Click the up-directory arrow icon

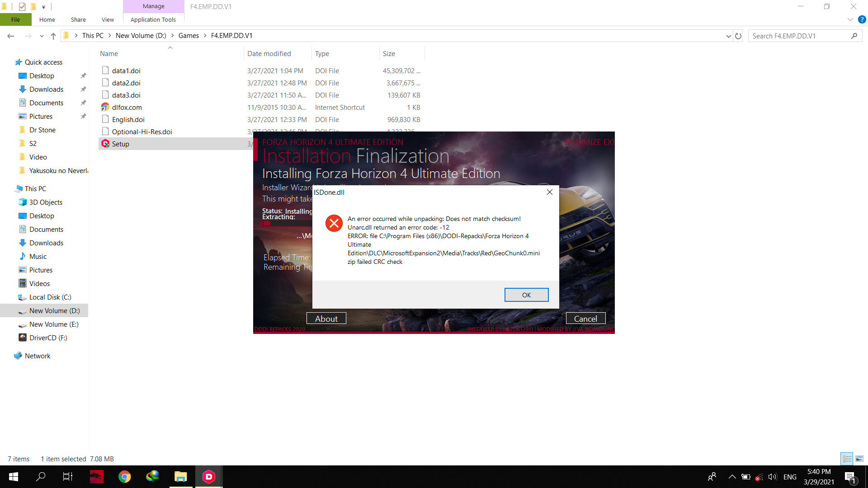53,36
